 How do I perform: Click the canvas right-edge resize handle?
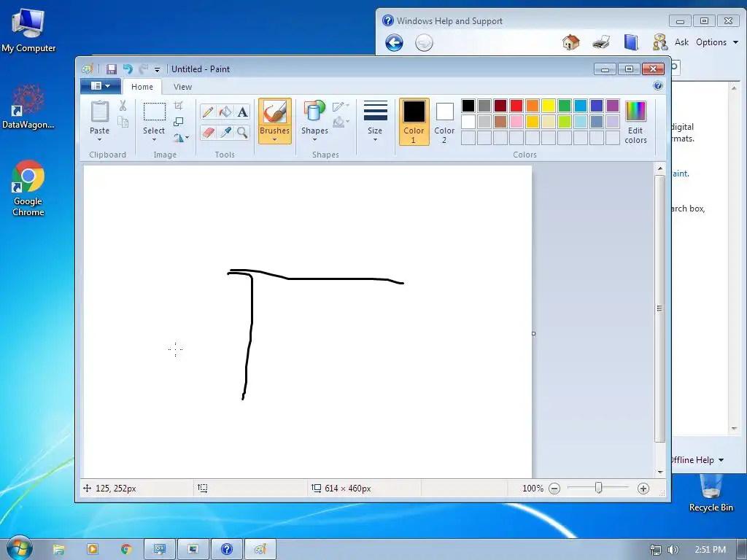[x=533, y=333]
